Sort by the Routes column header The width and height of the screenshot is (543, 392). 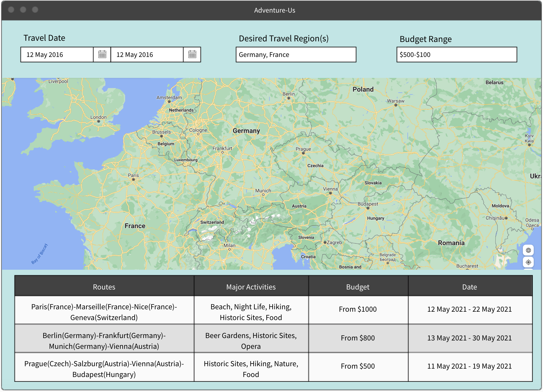104,287
